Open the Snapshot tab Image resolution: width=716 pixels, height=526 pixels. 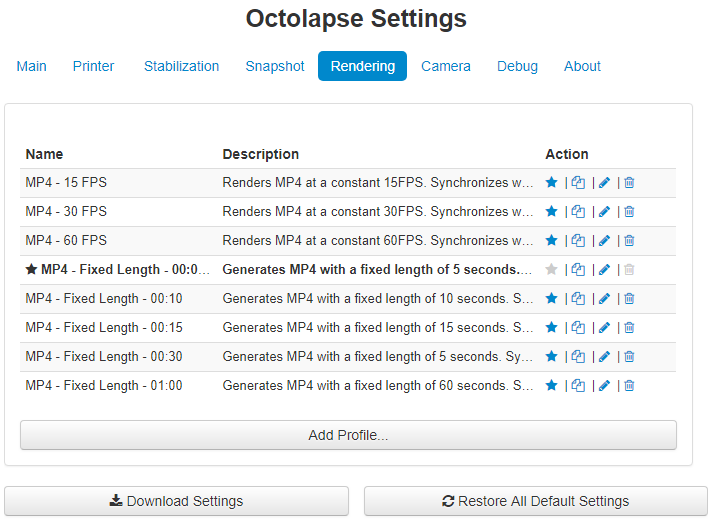point(274,66)
